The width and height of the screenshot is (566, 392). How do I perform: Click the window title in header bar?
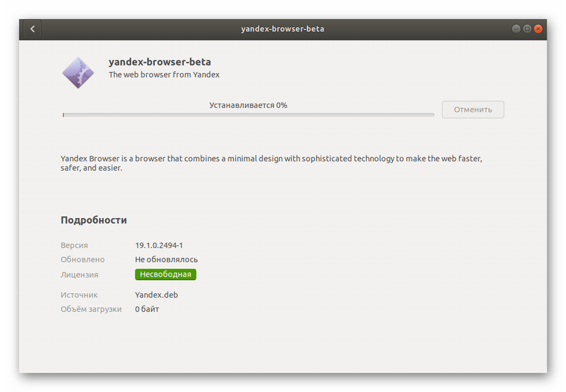(282, 29)
